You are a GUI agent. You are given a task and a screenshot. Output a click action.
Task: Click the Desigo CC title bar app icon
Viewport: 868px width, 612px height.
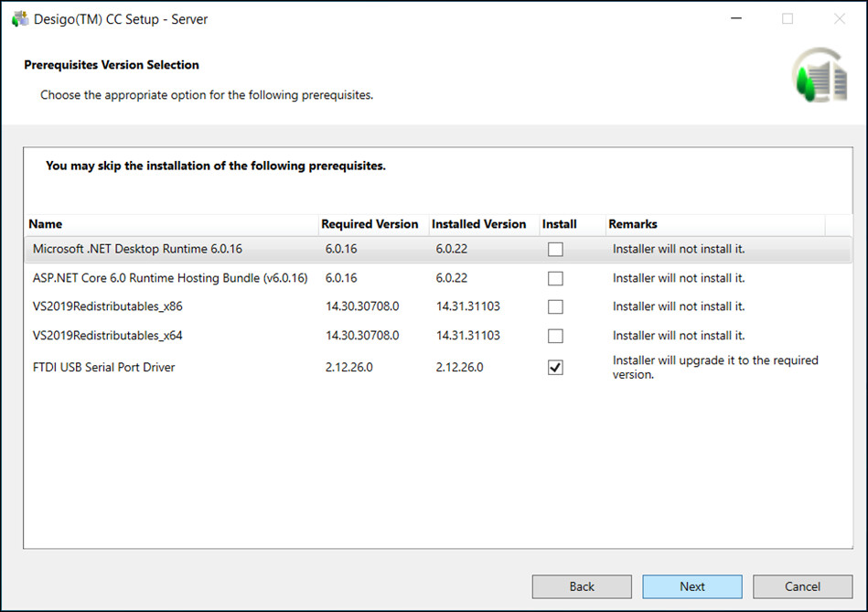20,19
